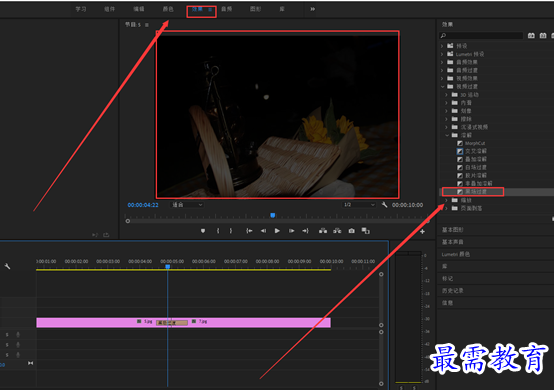
Task: Expand the 3D 运动 subfolder
Action: pyautogui.click(x=447, y=95)
